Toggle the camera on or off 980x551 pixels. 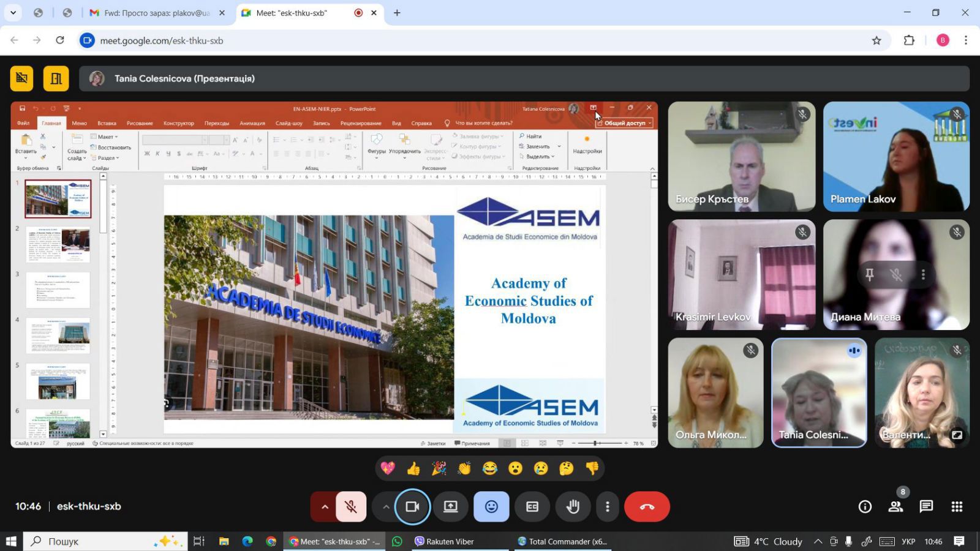412,506
